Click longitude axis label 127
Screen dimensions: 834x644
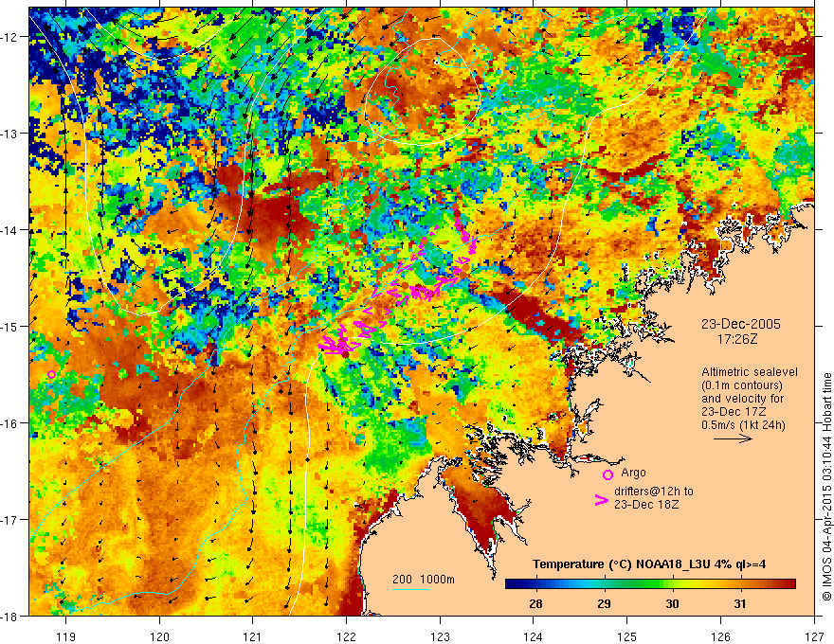click(814, 636)
